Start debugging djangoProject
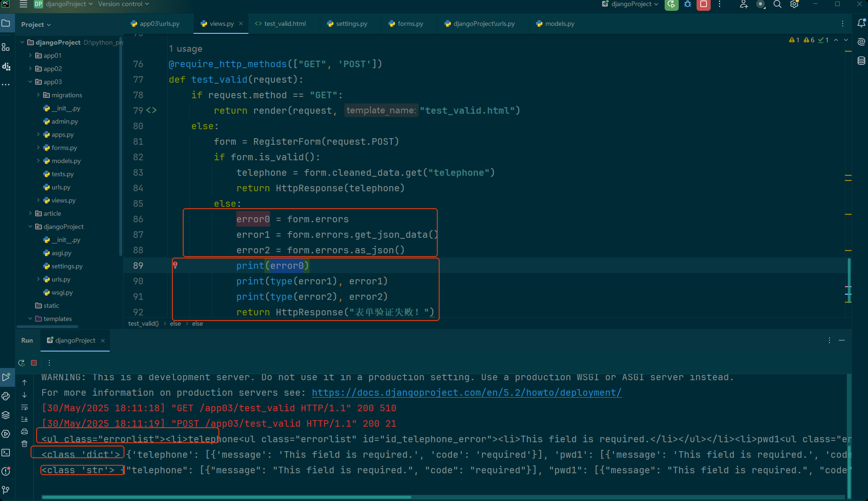This screenshot has height=501, width=868. (688, 4)
